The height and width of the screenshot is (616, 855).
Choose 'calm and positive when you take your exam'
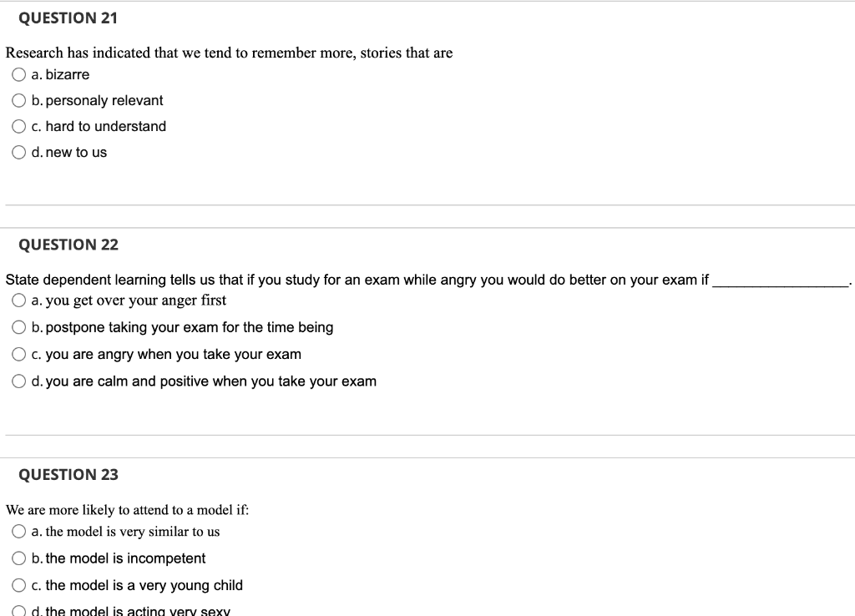(19, 381)
